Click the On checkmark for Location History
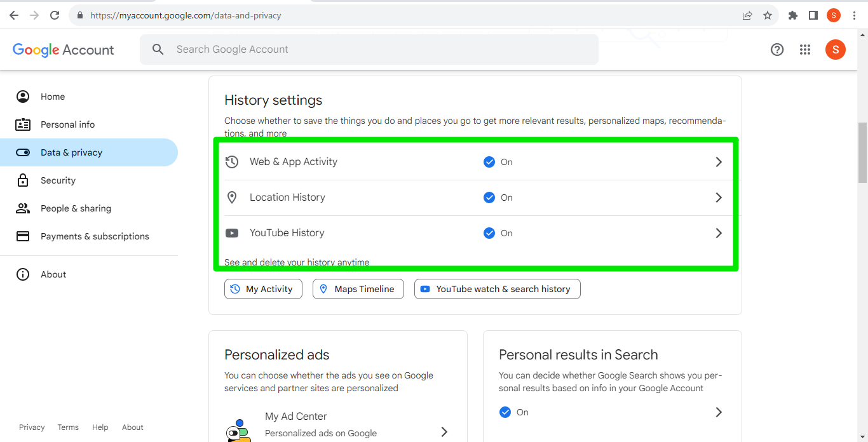 489,198
